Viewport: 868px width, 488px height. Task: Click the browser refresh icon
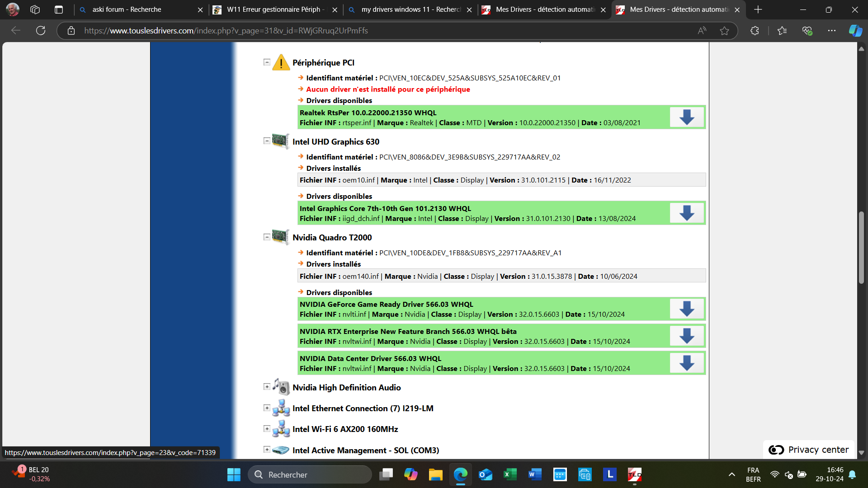41,31
